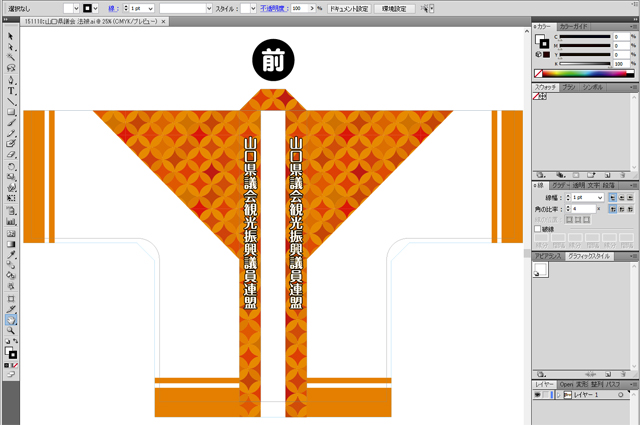This screenshot has height=425, width=640.
Task: Select the Free Transform tool
Action: coord(11,198)
